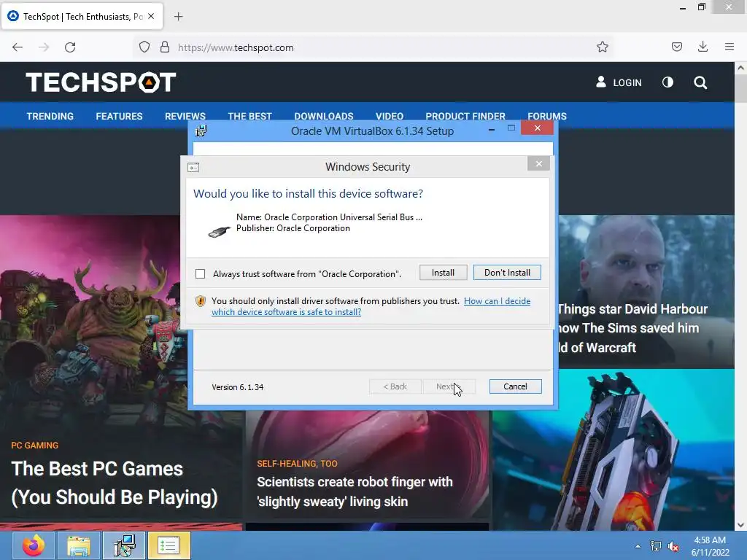
Task: Open PC GAMING category label
Action: click(x=35, y=446)
